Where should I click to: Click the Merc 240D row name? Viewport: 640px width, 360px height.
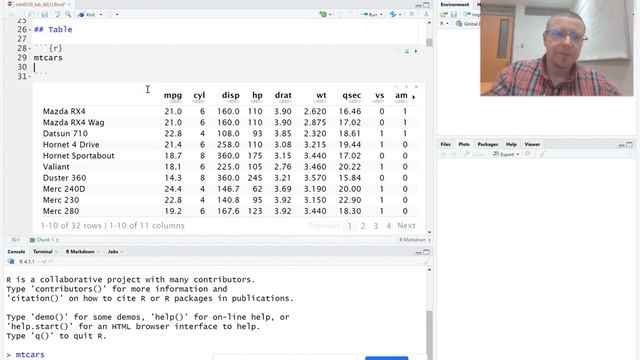click(64, 189)
